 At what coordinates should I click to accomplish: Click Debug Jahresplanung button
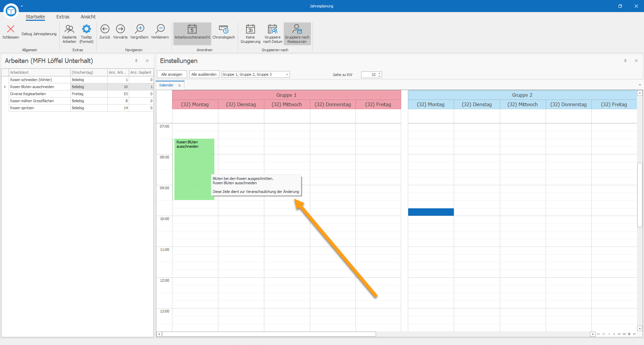tap(39, 34)
